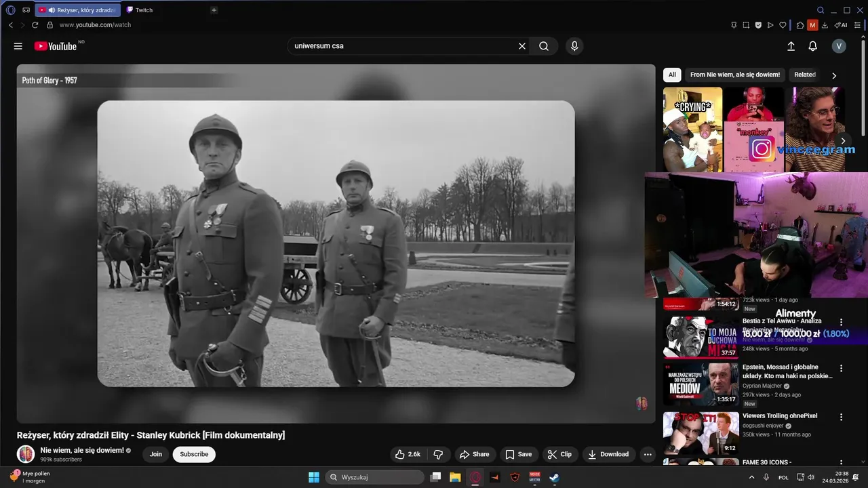The height and width of the screenshot is (488, 868).
Task: Reload the current page
Action: [35, 25]
